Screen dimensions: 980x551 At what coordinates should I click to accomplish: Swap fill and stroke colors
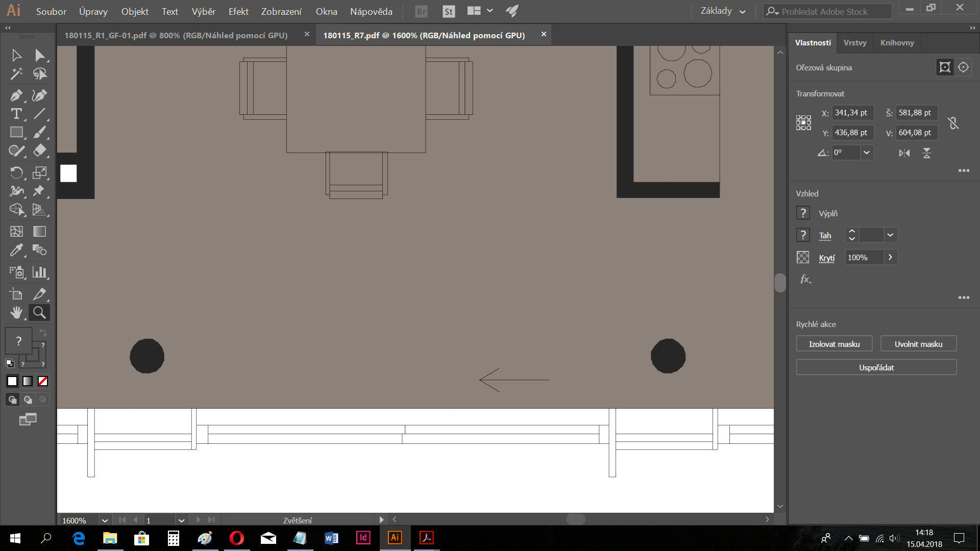[x=43, y=333]
